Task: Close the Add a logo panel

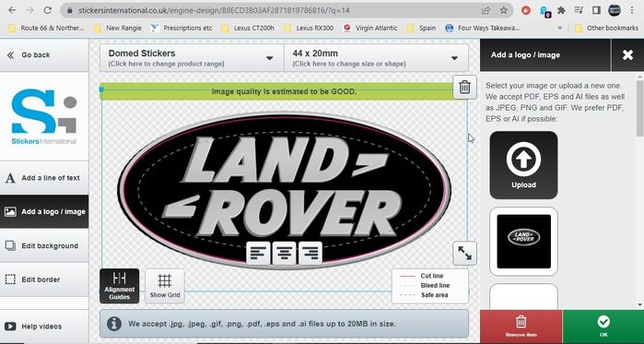Action: coord(627,55)
